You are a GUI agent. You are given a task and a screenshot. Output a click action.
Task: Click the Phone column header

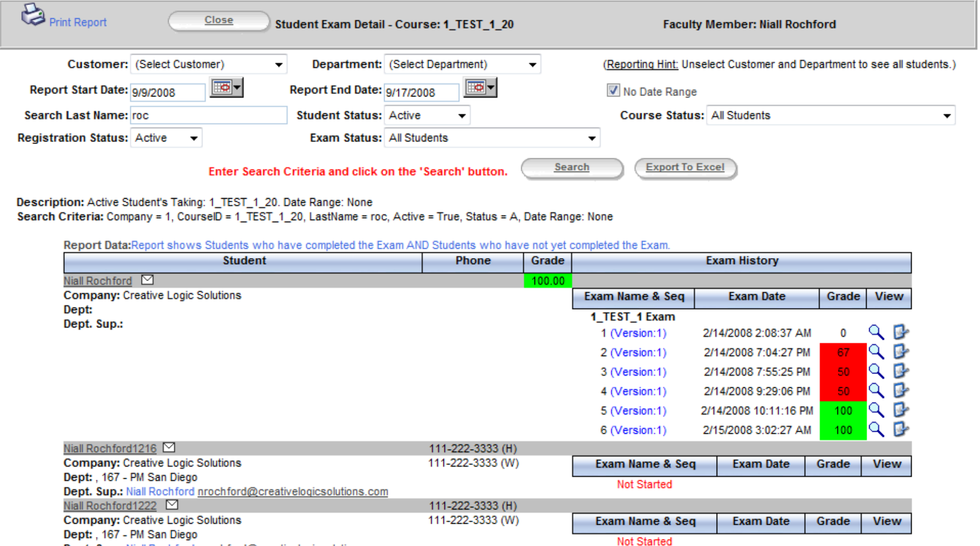[473, 262]
